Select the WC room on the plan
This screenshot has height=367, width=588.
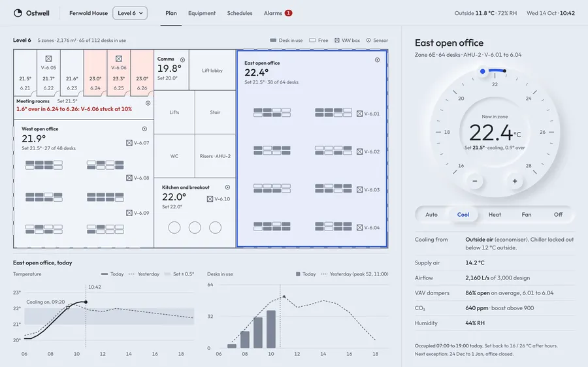click(x=174, y=156)
